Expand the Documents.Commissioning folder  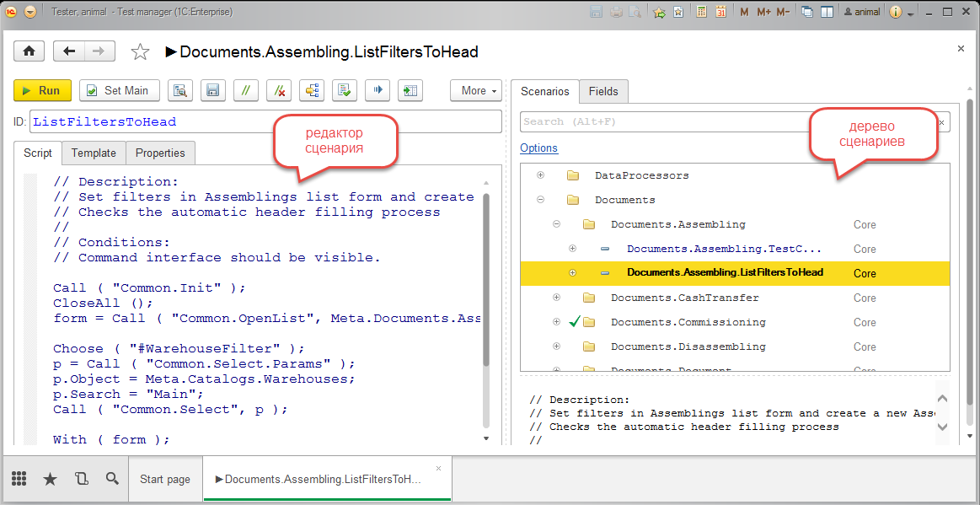pyautogui.click(x=556, y=322)
